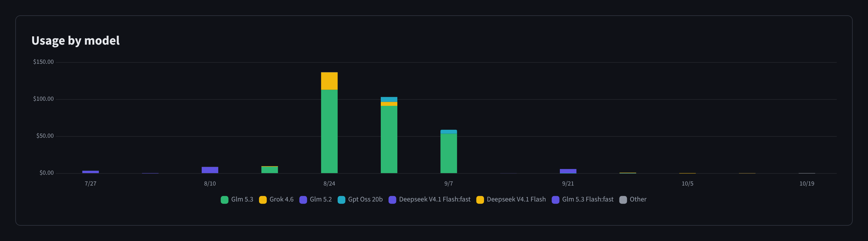Click the gray Other legend swatch
The width and height of the screenshot is (868, 241).
click(x=623, y=200)
